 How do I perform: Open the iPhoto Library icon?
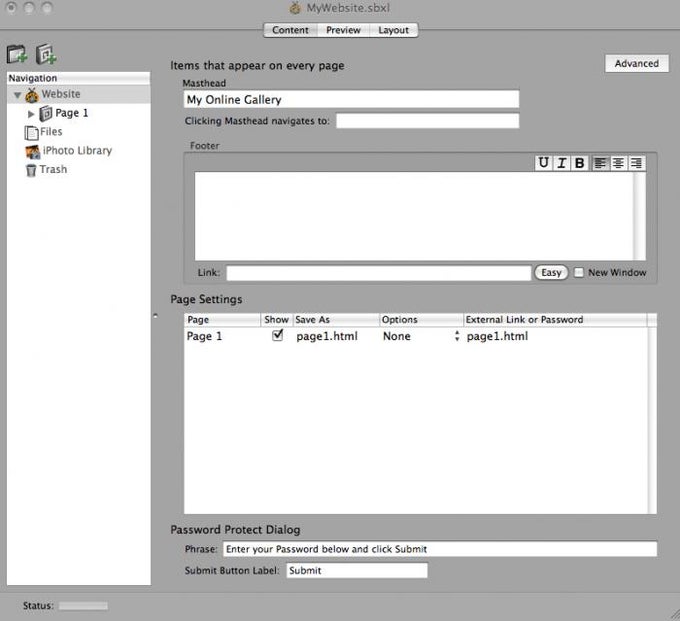[33, 151]
